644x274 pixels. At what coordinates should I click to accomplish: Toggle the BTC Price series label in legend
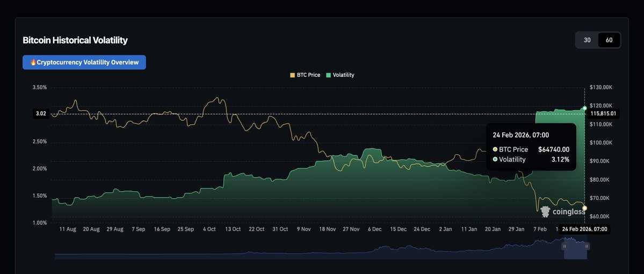(308, 75)
